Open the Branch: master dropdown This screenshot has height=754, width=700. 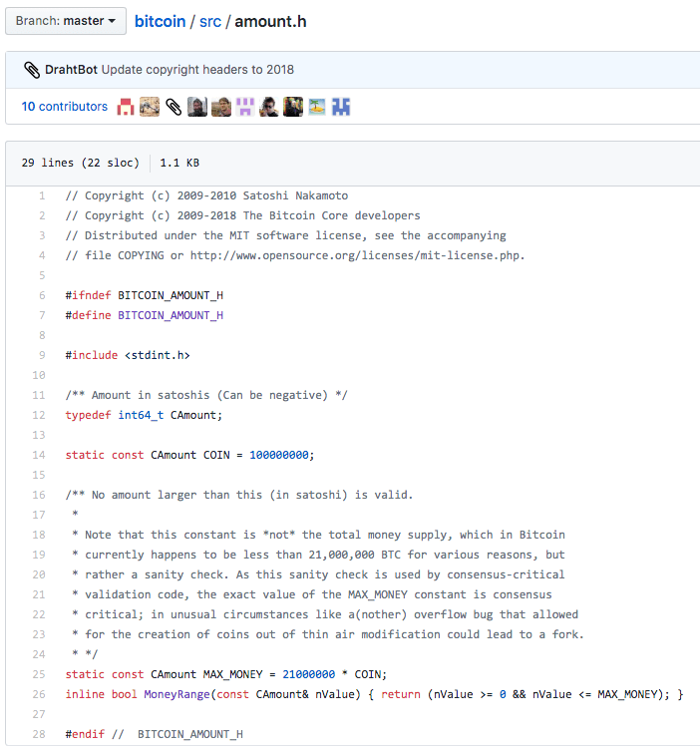(x=66, y=21)
